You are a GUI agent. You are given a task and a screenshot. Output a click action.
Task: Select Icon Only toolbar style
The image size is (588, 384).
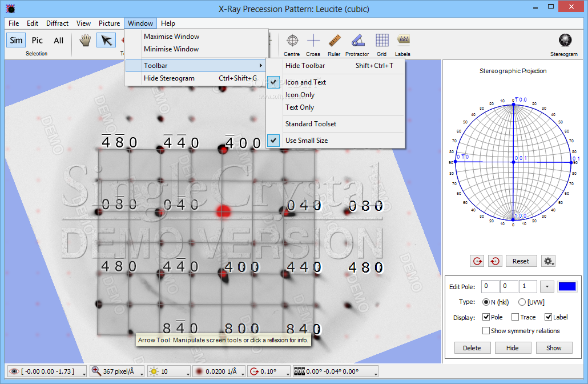point(336,95)
